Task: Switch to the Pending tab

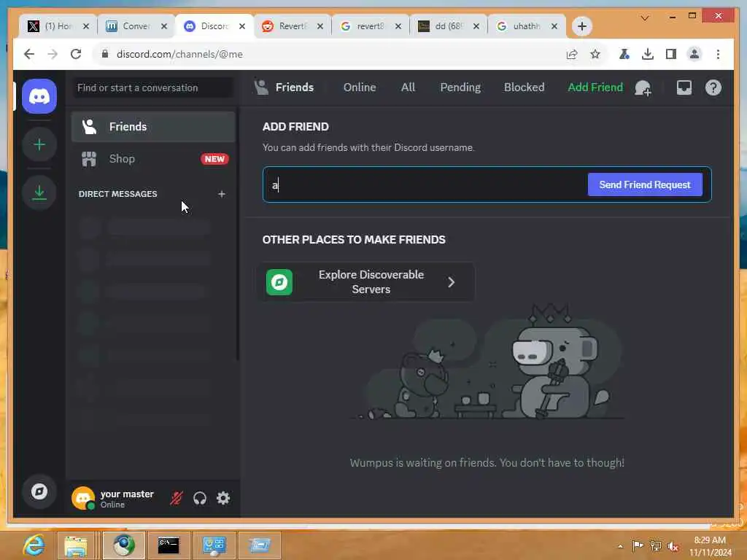Action: point(460,87)
